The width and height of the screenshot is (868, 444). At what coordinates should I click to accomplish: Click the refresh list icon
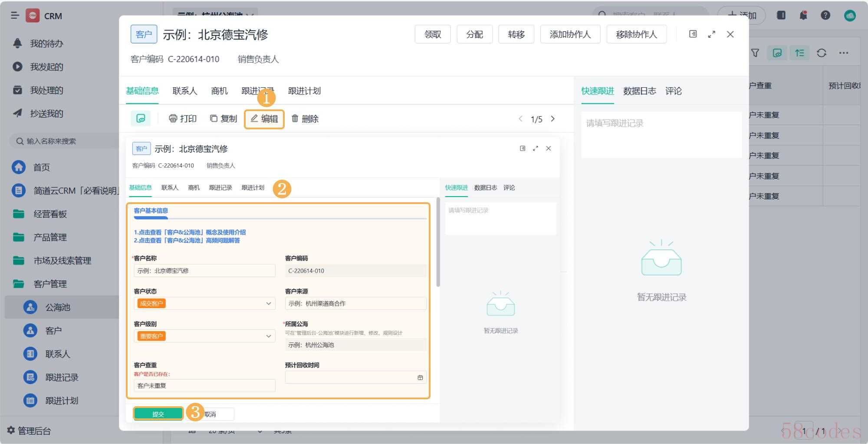tap(821, 53)
